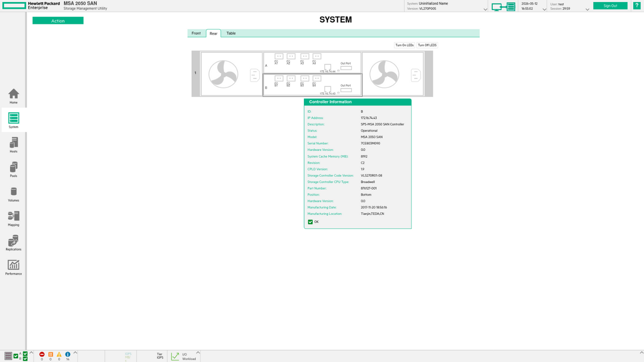Image resolution: width=644 pixels, height=362 pixels.
Task: Open the Hosts section in sidebar
Action: (x=13, y=145)
